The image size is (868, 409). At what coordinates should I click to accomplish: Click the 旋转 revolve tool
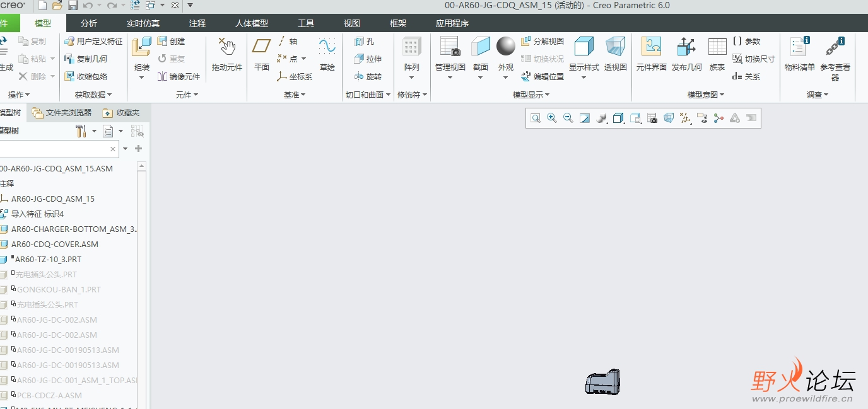point(368,76)
